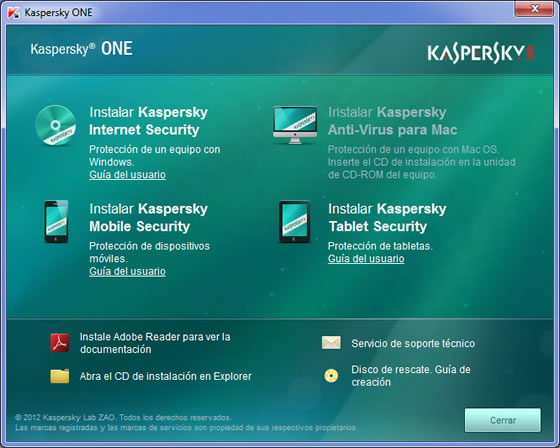The image size is (560, 448).
Task: Click the tablet icon for Tablet Security
Action: [295, 221]
